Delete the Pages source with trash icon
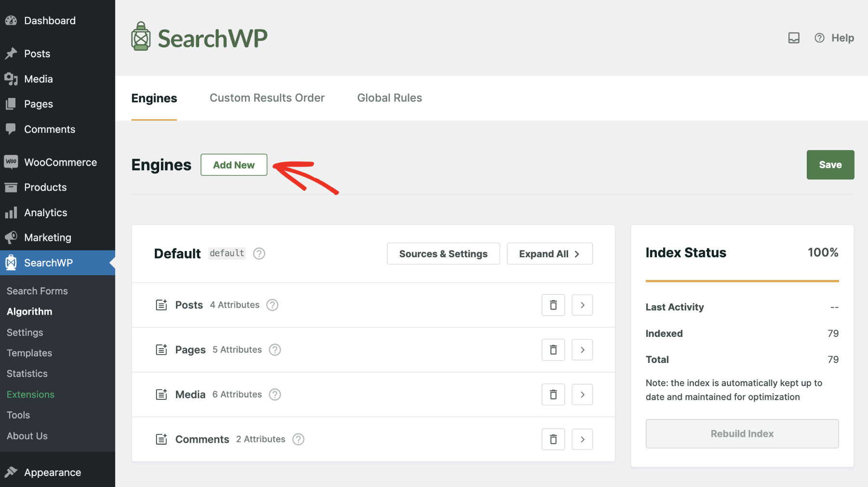This screenshot has width=868, height=487. pyautogui.click(x=553, y=350)
